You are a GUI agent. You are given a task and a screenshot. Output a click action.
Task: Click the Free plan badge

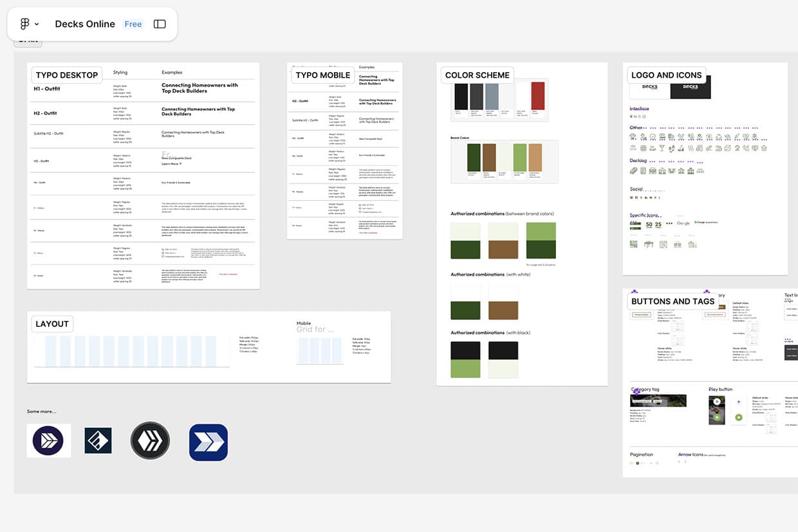tap(133, 24)
